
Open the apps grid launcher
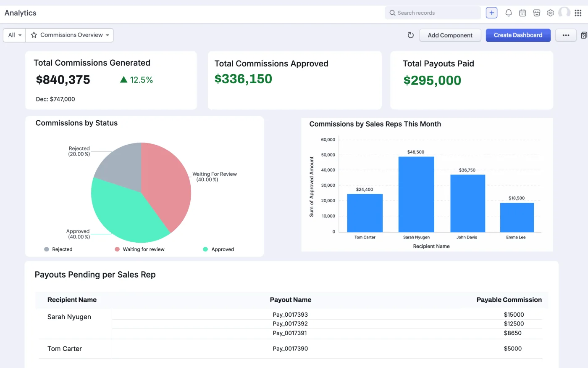point(578,13)
